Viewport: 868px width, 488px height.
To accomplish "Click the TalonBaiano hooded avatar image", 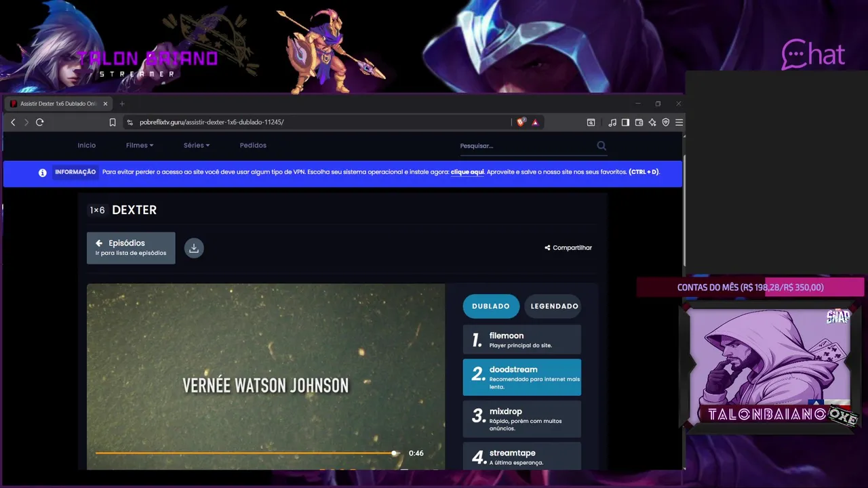I will tap(770, 367).
